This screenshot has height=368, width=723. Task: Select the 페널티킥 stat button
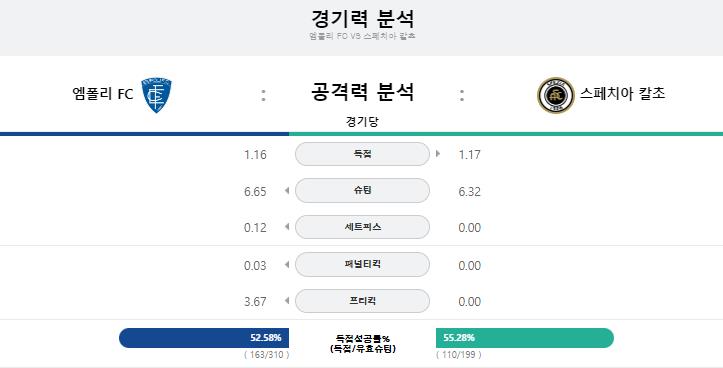(x=362, y=264)
